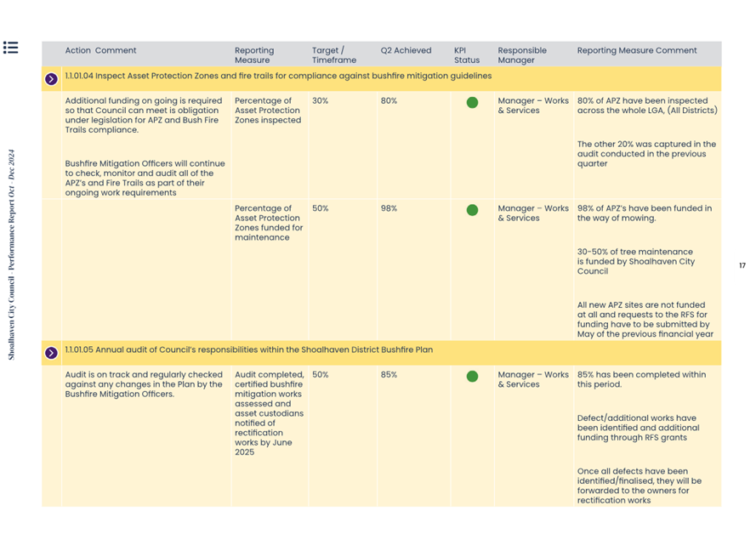Open the Inspect Asset Protection Zones heading
Image resolution: width=756 pixels, height=534 pixels.
point(278,77)
